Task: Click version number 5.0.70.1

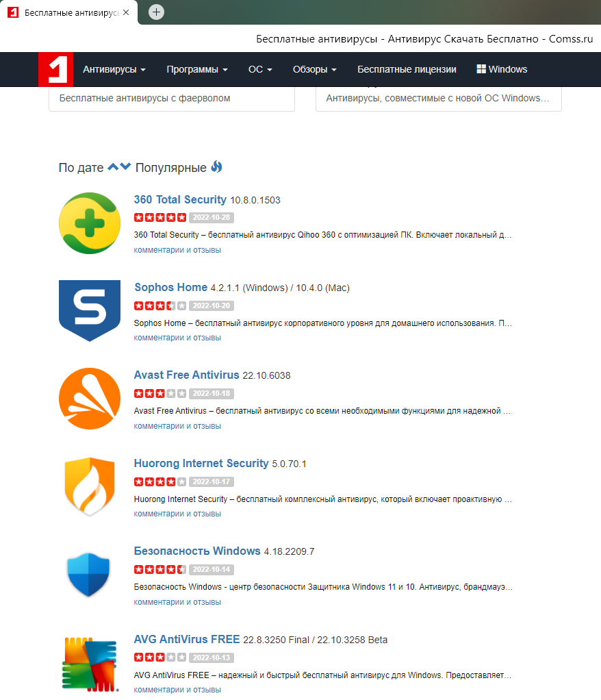Action: pos(289,464)
